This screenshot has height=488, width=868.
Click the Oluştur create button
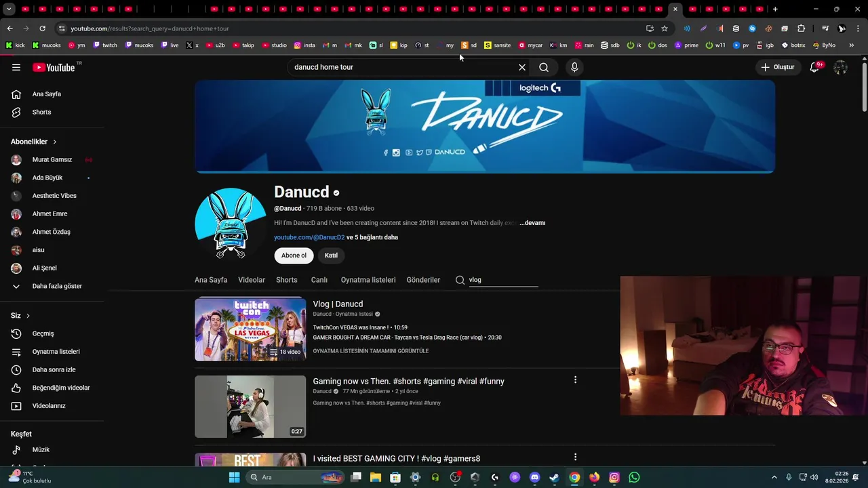778,67
